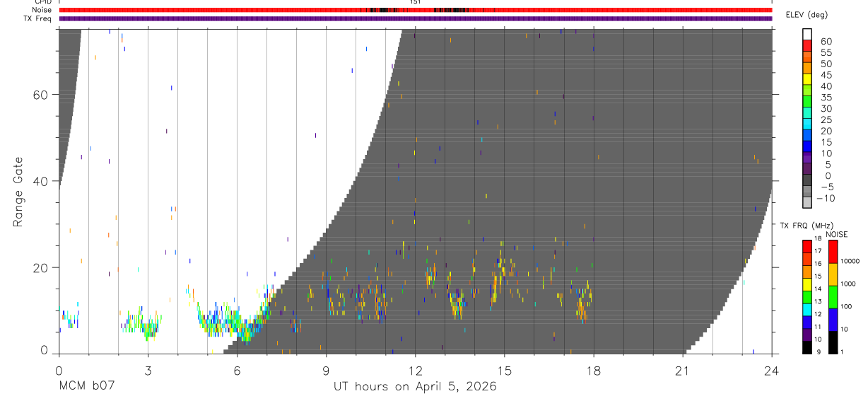
Task: Click the x-axis tick label '21'
Action: [682, 370]
